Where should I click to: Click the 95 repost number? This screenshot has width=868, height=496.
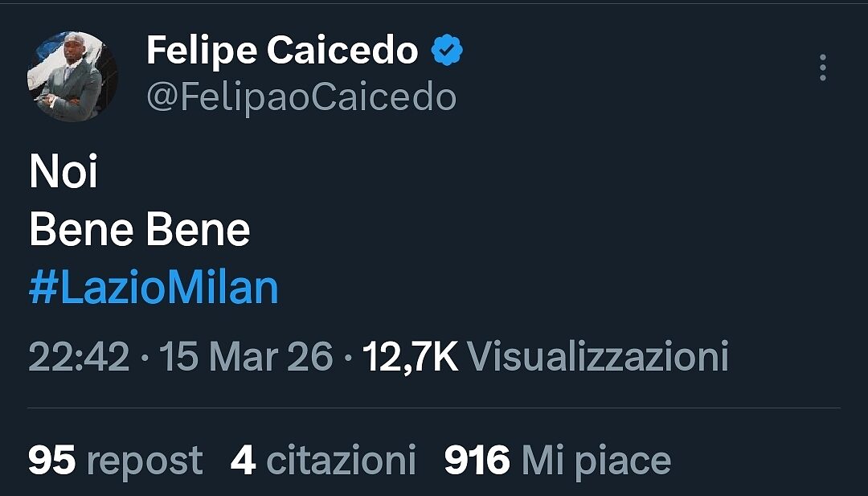[x=51, y=461]
